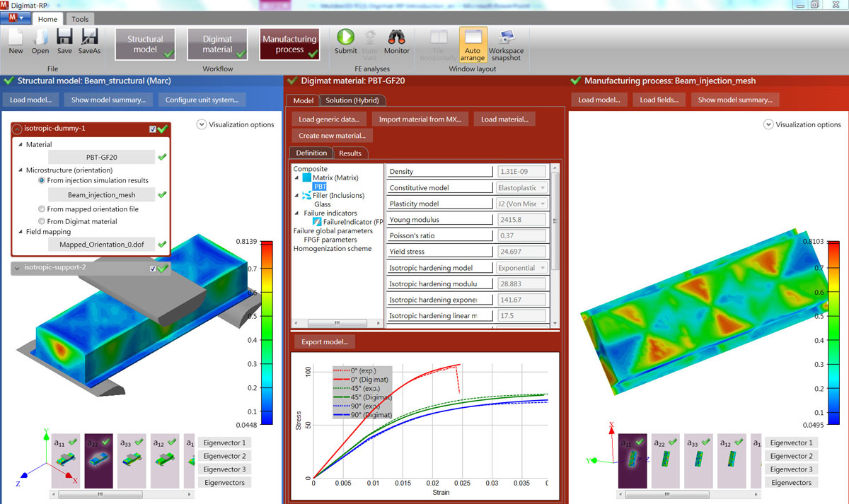Select the a33 thumbnail in manufacturing panel
Image resolution: width=849 pixels, height=504 pixels.
(x=699, y=460)
